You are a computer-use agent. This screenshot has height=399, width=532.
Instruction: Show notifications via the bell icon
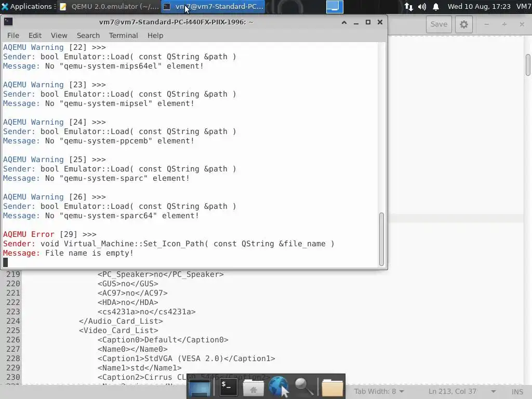coord(436,6)
